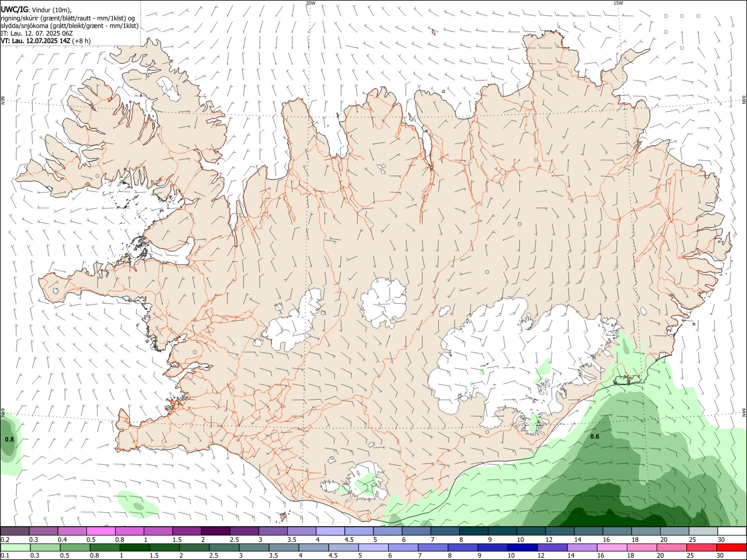The width and height of the screenshot is (747, 560).
Task: Select the darkest purple swatch between 2 and 2.5, upper scale
Action: [215, 531]
